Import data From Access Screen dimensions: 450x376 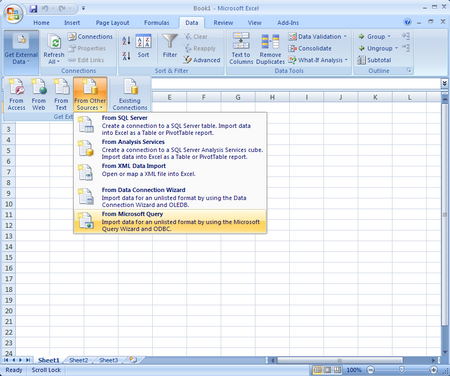(x=16, y=94)
